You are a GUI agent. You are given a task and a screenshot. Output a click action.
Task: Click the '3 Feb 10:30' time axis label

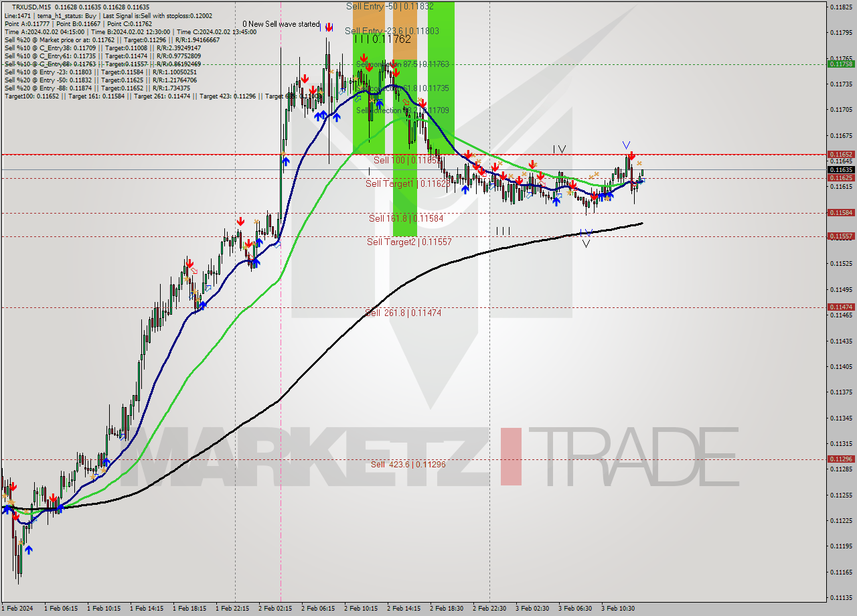(618, 609)
